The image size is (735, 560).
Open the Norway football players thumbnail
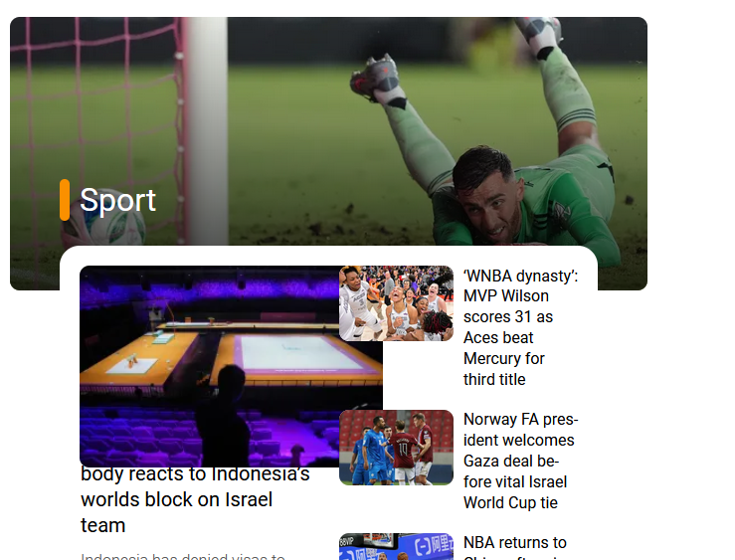(396, 448)
